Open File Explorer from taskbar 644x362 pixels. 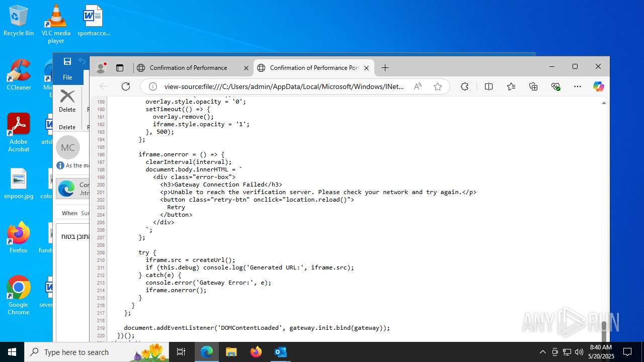(x=231, y=352)
